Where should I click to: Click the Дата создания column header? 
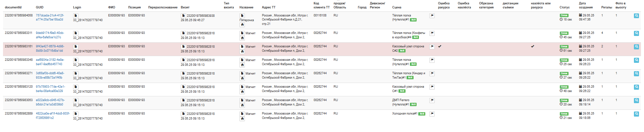[586, 5]
